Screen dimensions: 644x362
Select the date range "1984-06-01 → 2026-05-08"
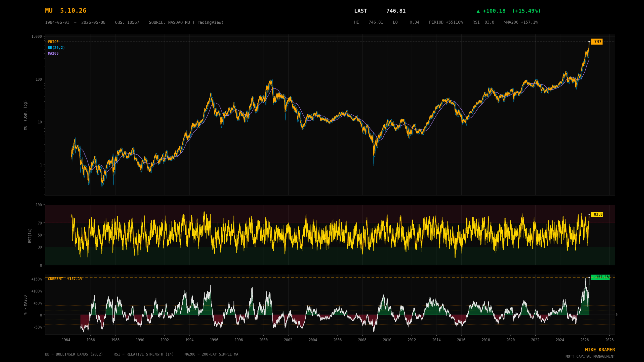pyautogui.click(x=75, y=22)
